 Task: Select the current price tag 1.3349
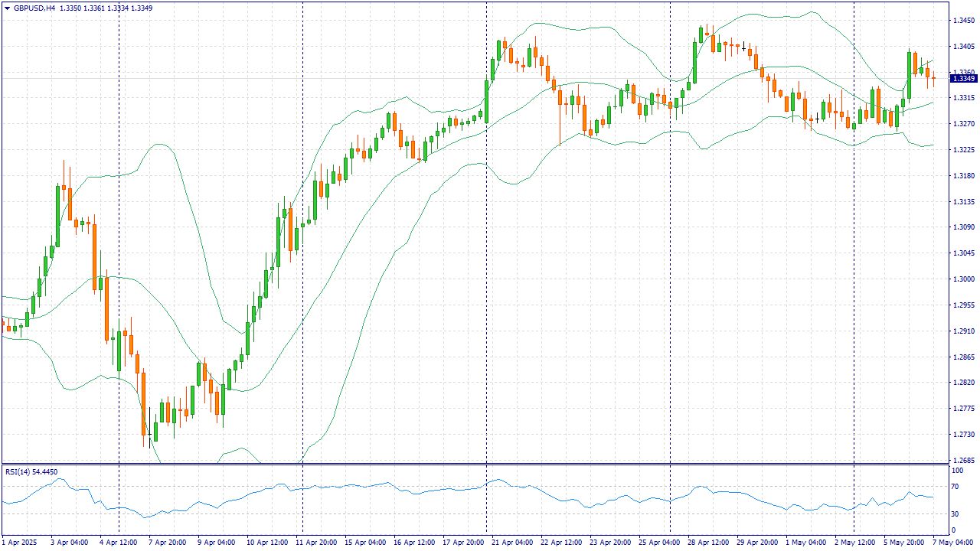click(x=962, y=78)
